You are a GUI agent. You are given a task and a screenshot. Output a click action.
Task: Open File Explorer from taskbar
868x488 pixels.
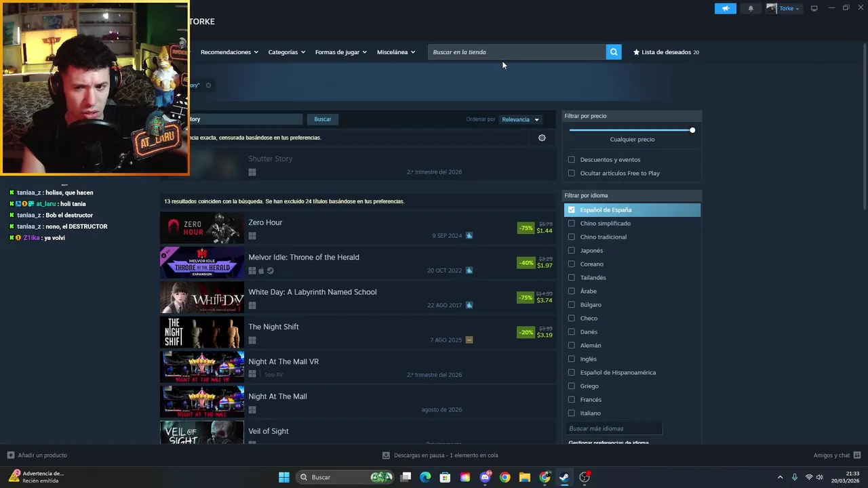[x=525, y=477]
